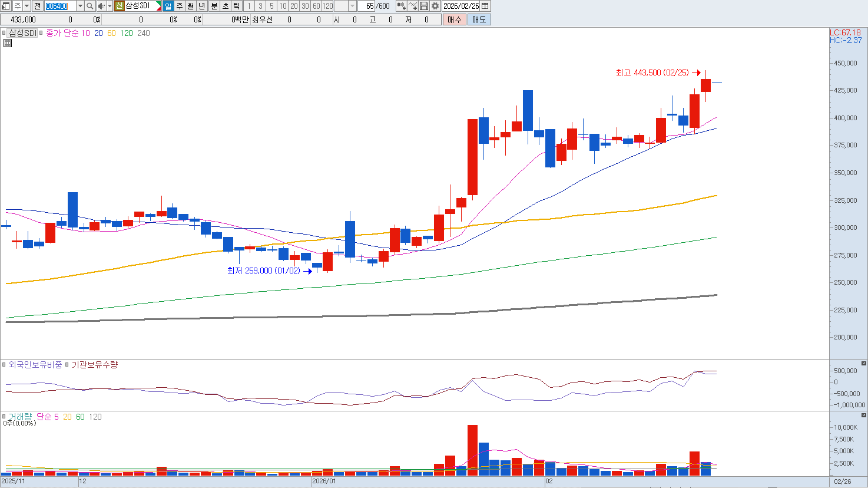Screen dimensions: 868x488
Task: Expand the minute interval dropdown arrow
Action: tap(352, 6)
